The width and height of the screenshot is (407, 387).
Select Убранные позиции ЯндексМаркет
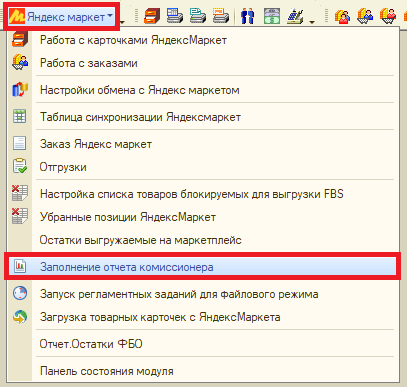click(203, 217)
